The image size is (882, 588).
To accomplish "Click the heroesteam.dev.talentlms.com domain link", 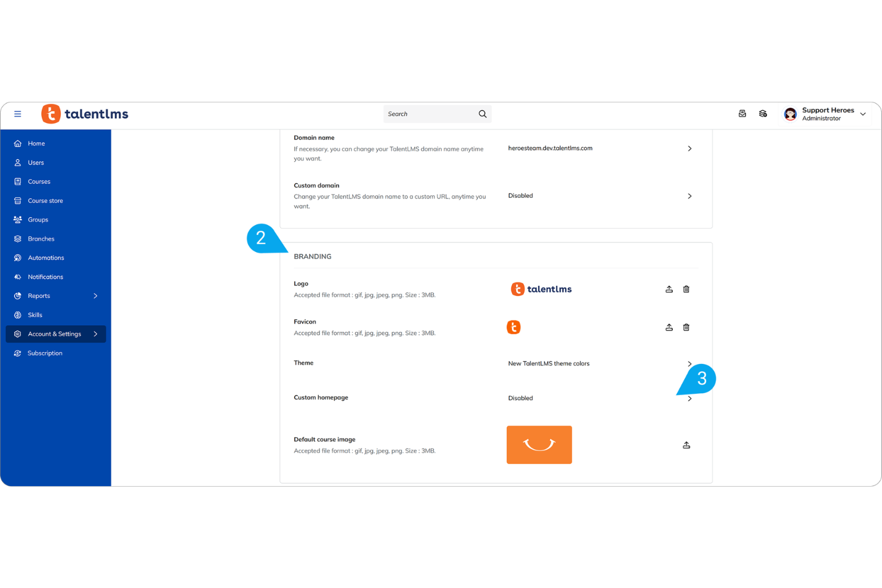I will pos(550,148).
